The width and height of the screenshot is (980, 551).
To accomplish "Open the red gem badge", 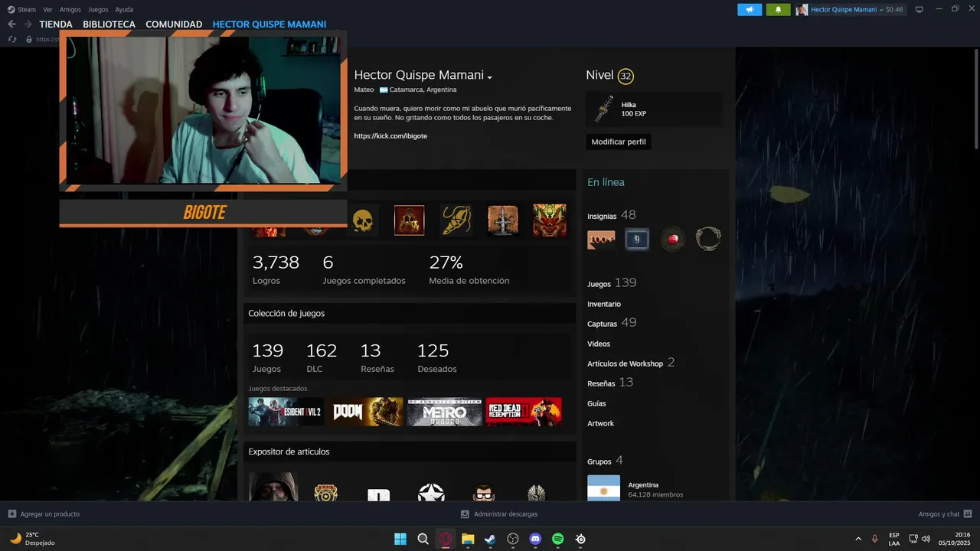I will [x=673, y=240].
